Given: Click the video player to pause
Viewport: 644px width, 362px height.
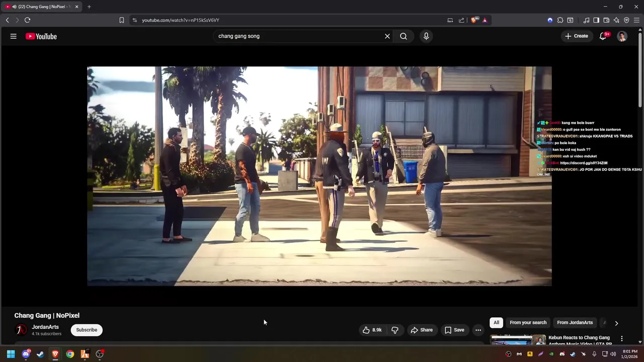Looking at the screenshot, I should [x=319, y=176].
